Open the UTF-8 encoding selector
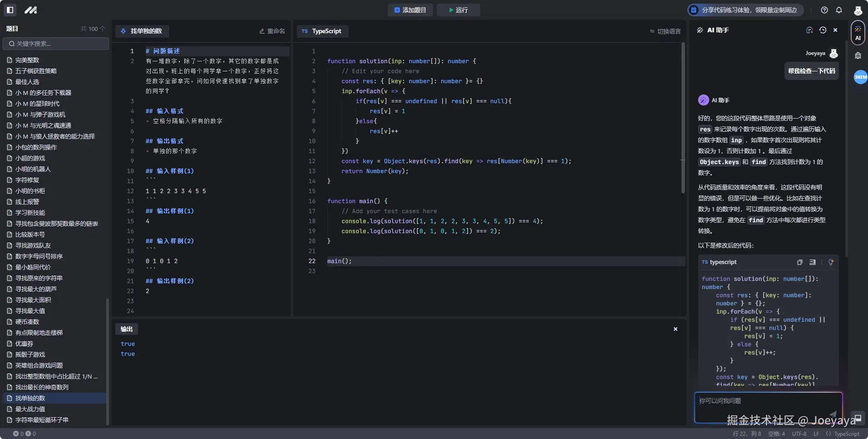Viewport: 868px width, 439px height. point(799,434)
